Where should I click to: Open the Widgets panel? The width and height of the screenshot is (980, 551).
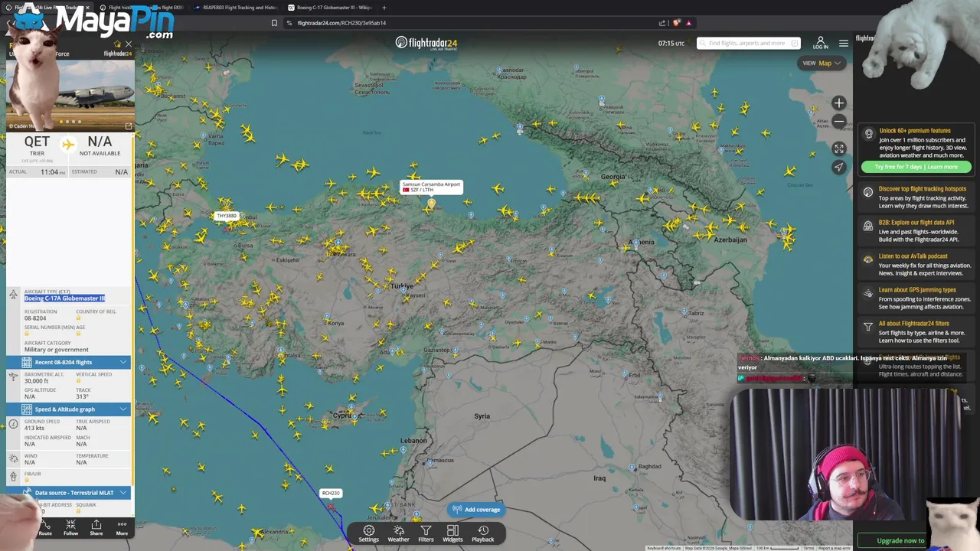tap(452, 533)
